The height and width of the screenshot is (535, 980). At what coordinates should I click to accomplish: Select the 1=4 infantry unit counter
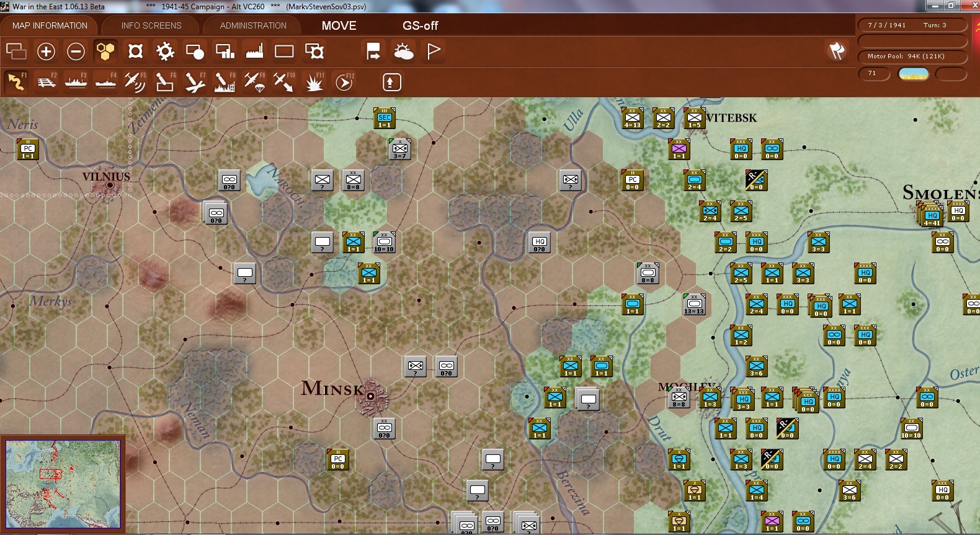tap(757, 490)
